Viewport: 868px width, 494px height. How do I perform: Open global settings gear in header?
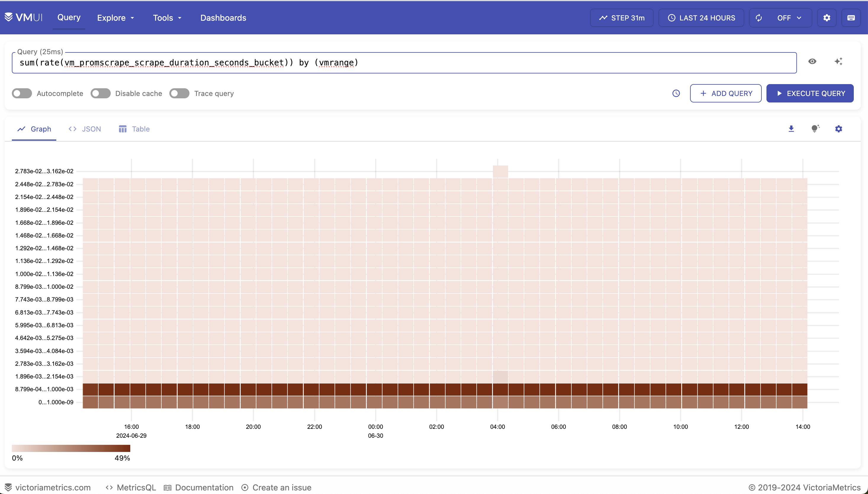[x=827, y=18]
